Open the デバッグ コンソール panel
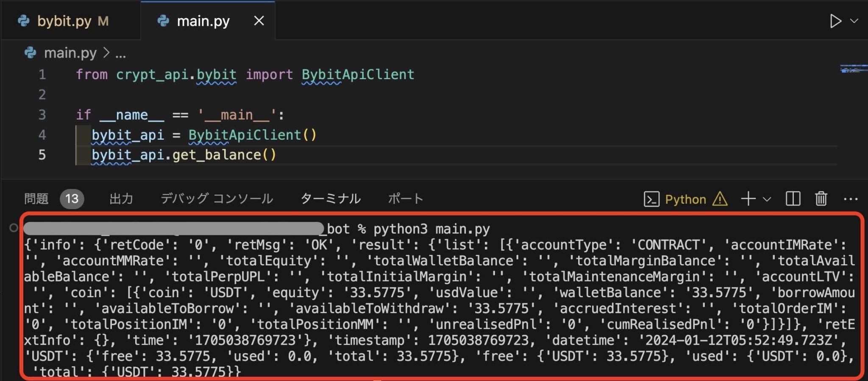The width and height of the screenshot is (868, 381). click(x=217, y=199)
